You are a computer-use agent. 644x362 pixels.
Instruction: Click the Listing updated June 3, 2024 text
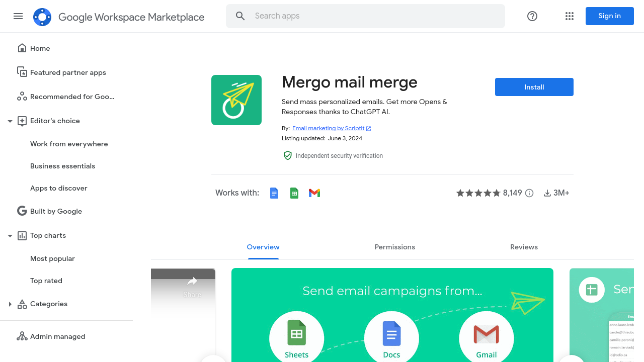point(322,138)
